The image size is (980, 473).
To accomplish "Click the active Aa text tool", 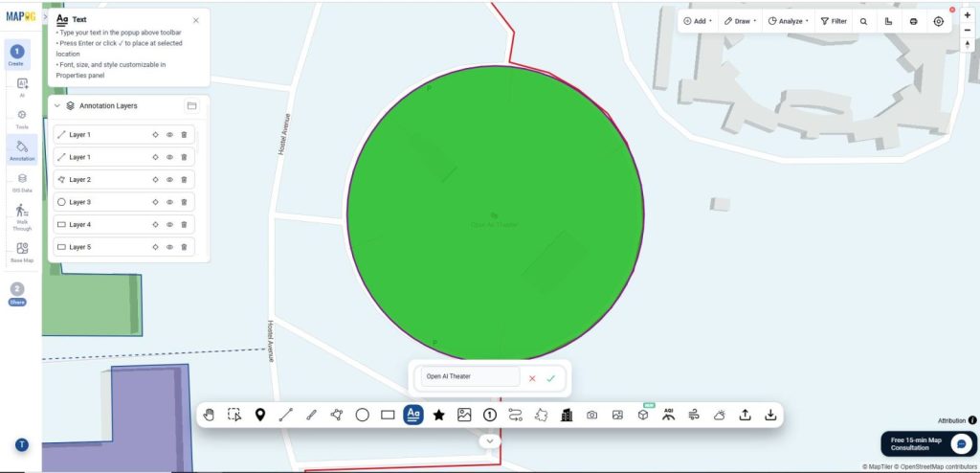I will (413, 415).
